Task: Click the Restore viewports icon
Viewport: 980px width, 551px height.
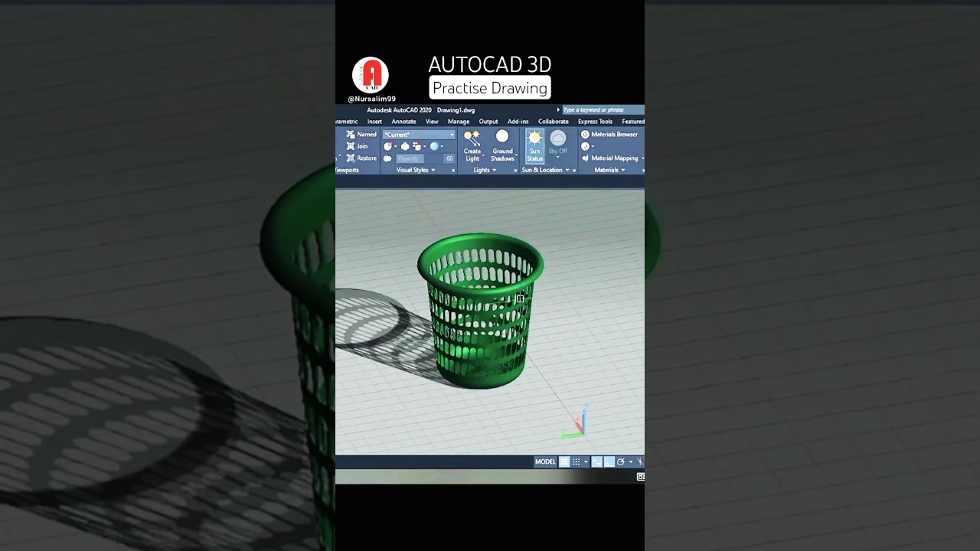Action: 351,158
